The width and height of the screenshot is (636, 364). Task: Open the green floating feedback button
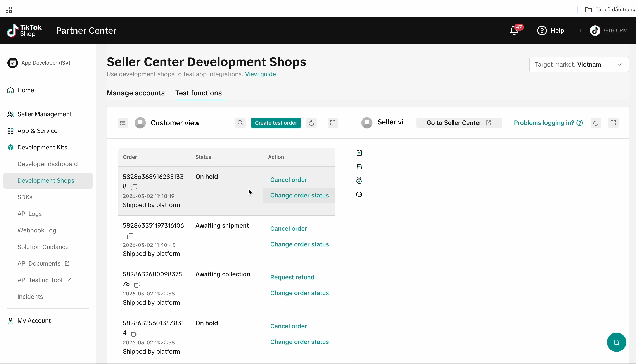coord(616,342)
